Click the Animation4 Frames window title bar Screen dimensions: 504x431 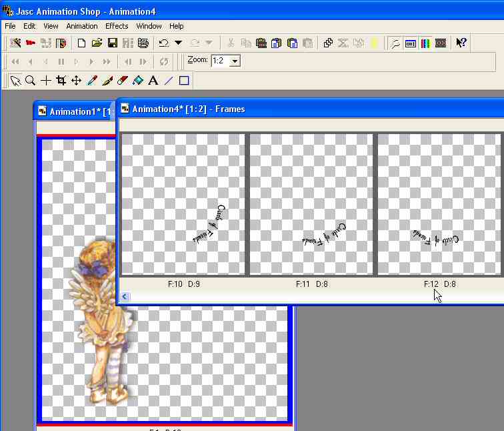point(311,109)
